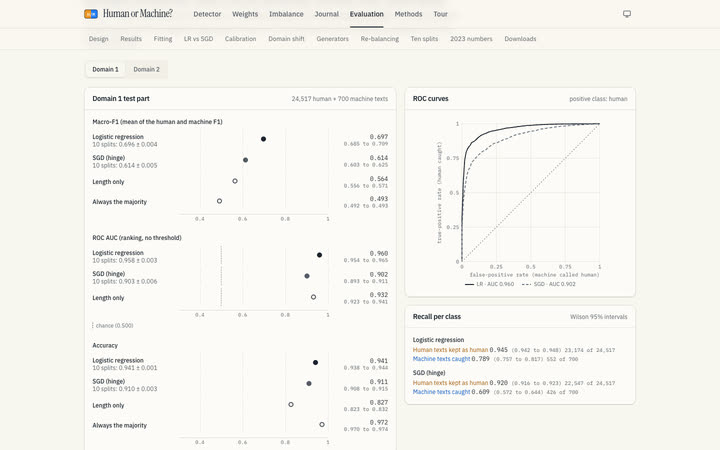
Task: Click the ROC AUC SGD (hinge) point
Action: (x=307, y=276)
